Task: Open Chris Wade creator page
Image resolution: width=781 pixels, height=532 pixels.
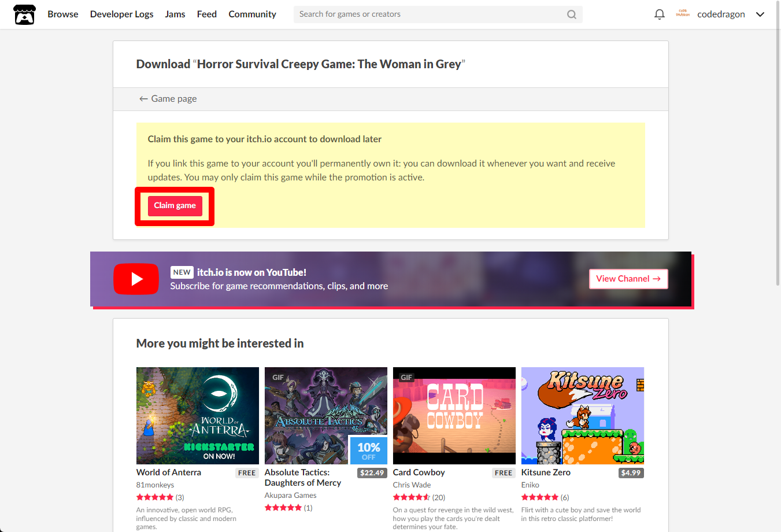Action: coord(412,485)
